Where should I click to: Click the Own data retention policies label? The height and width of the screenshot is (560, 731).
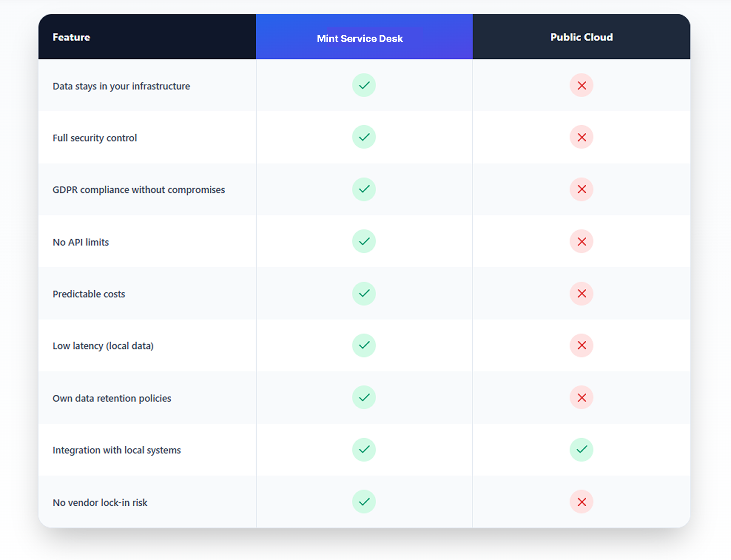(x=112, y=398)
